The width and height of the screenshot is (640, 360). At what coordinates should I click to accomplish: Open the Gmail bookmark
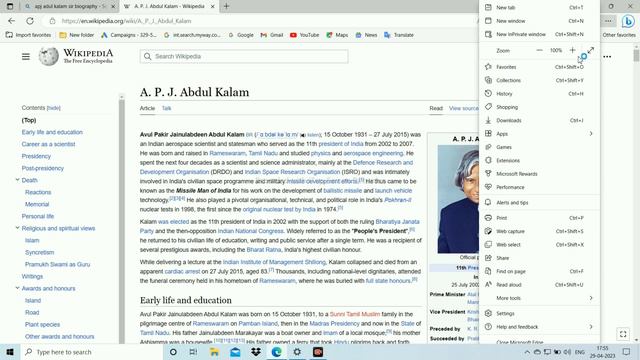272,35
